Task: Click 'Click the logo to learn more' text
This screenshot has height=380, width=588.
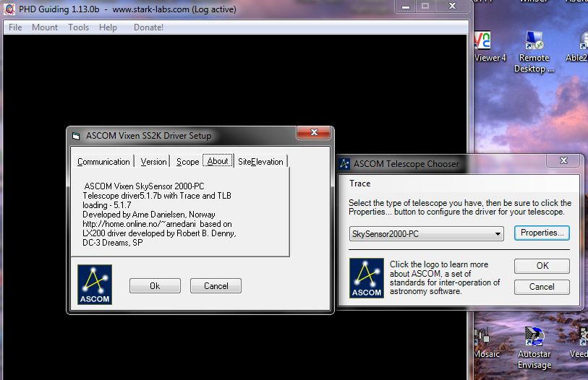Action: coord(439,264)
